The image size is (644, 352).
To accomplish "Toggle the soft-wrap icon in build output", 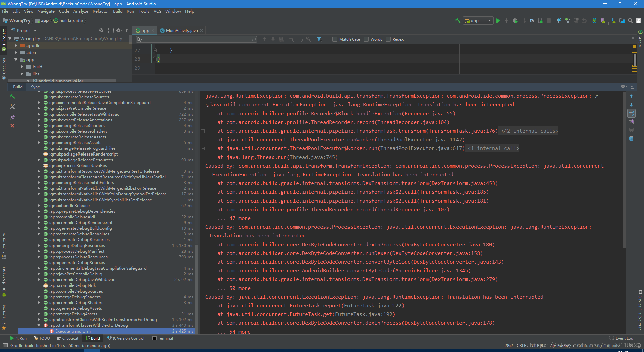I will [631, 113].
